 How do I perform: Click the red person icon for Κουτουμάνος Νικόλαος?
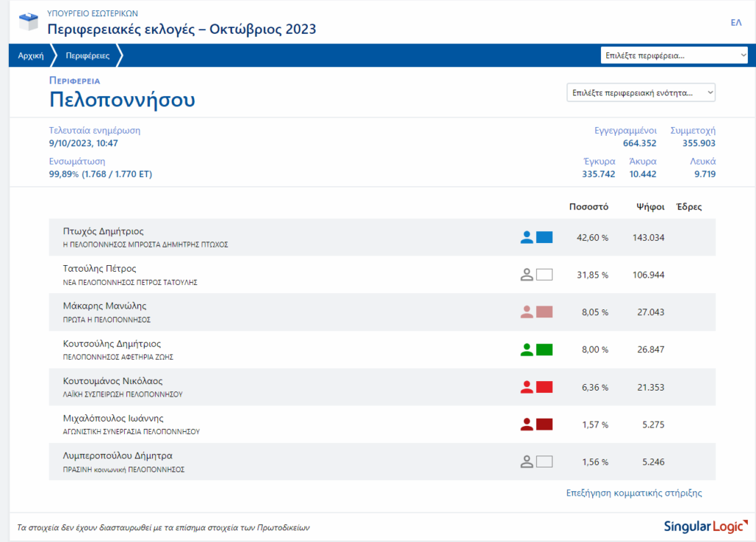[x=526, y=386]
